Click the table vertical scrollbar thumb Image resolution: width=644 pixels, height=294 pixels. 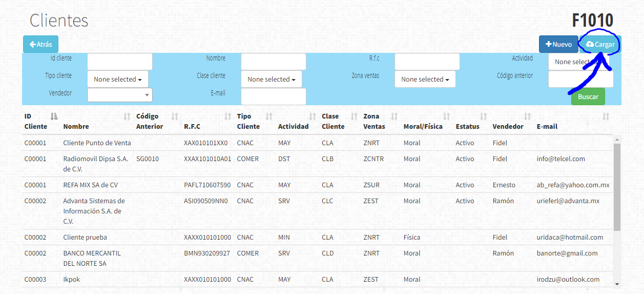[x=617, y=187]
